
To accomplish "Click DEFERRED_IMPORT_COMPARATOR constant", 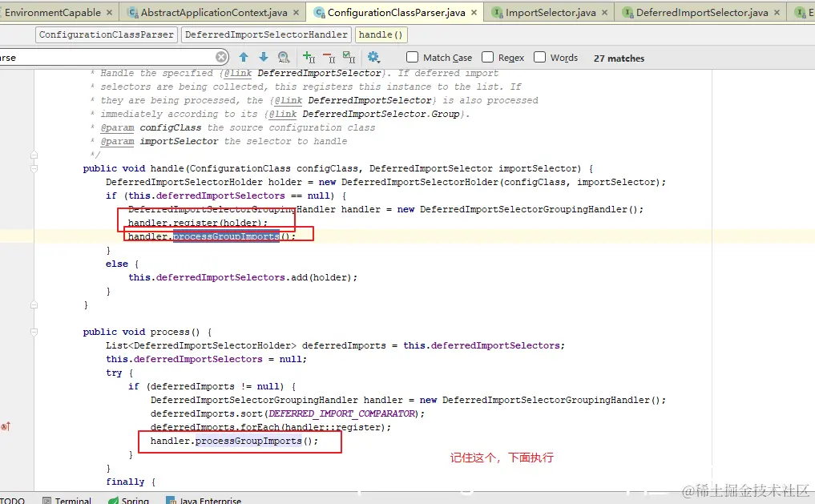I will (x=342, y=413).
